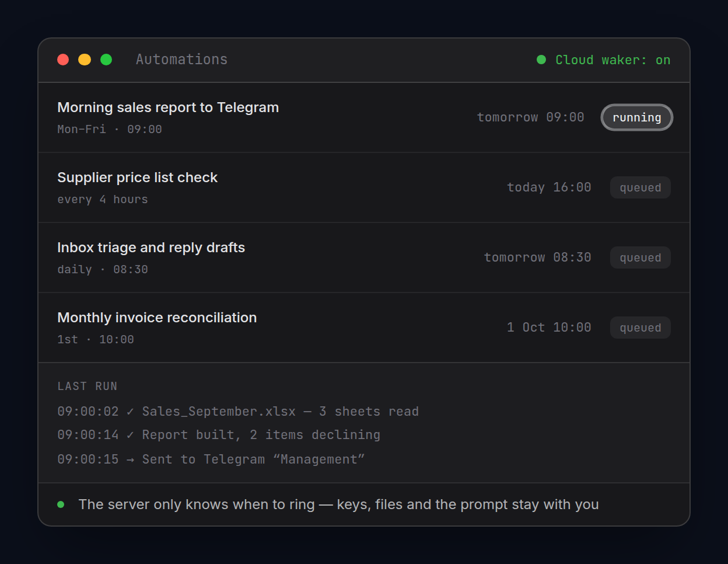
Task: Click the "today 16:00" next run time
Action: tap(549, 187)
